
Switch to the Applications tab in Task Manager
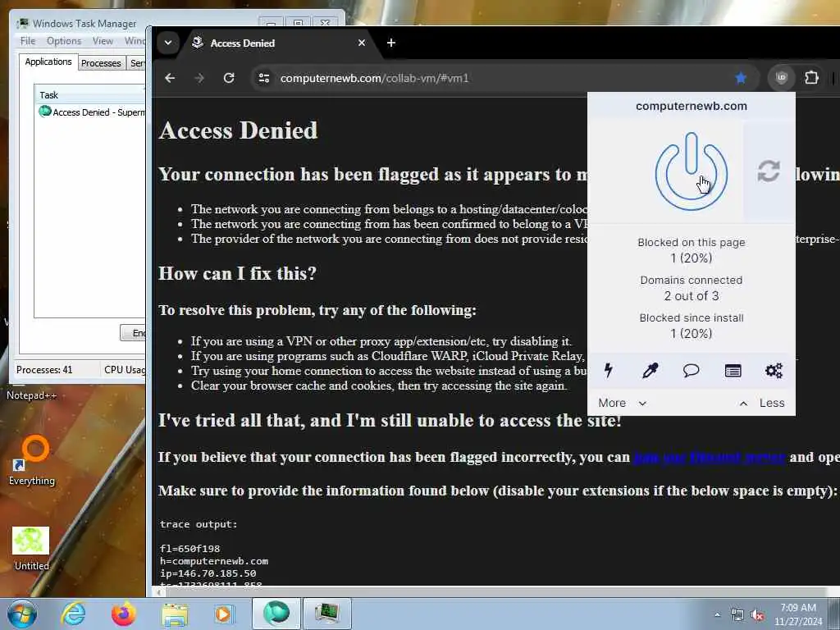(x=48, y=62)
